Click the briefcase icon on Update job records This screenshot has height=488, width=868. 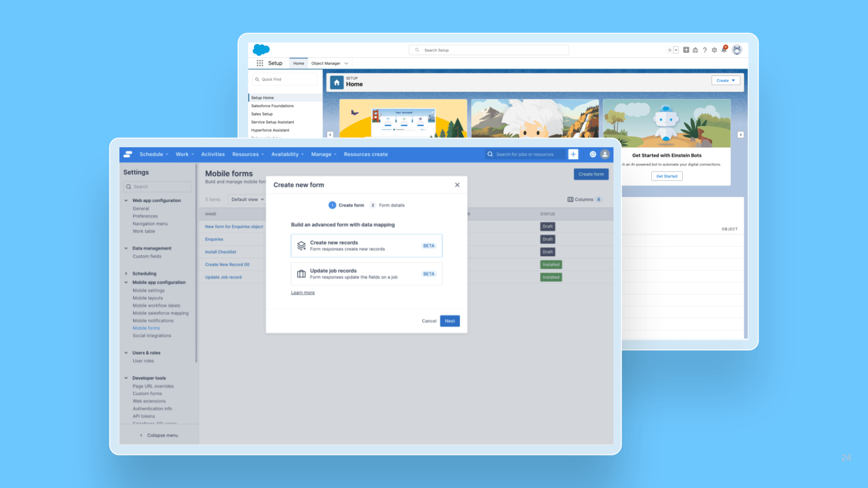pyautogui.click(x=301, y=274)
